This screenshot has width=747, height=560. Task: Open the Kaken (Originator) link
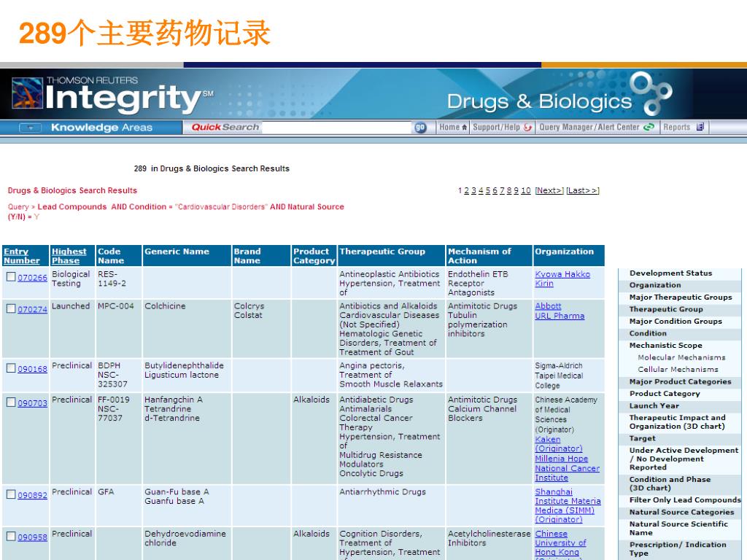(x=558, y=444)
